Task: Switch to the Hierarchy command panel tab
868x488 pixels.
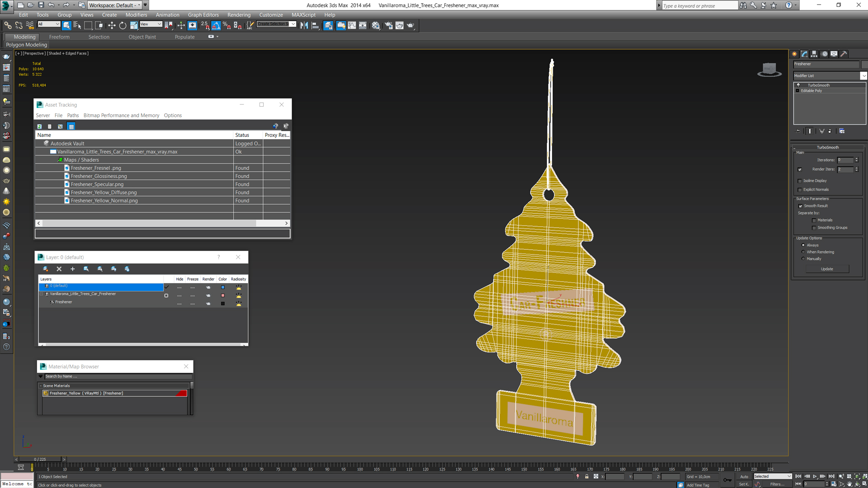Action: (x=814, y=54)
